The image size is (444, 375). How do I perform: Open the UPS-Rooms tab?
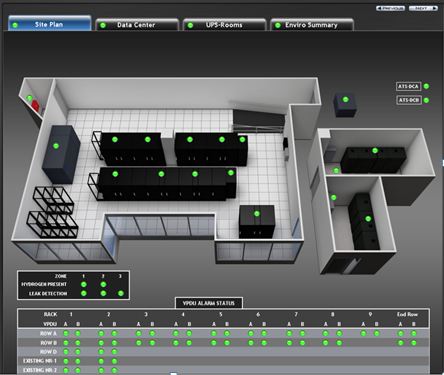pos(224,25)
